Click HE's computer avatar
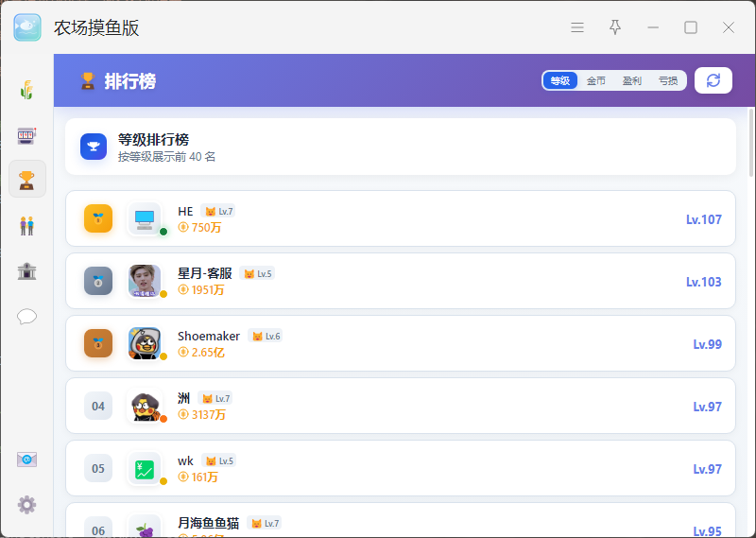The width and height of the screenshot is (756, 538). tap(145, 218)
